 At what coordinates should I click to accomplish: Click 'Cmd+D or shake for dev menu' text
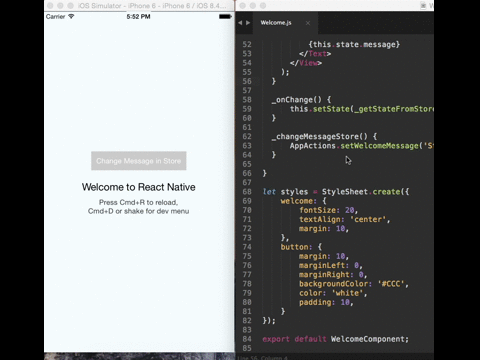[138, 211]
